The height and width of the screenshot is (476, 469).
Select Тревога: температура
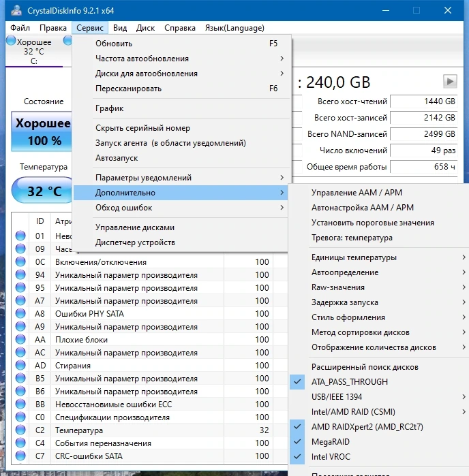tap(378, 238)
